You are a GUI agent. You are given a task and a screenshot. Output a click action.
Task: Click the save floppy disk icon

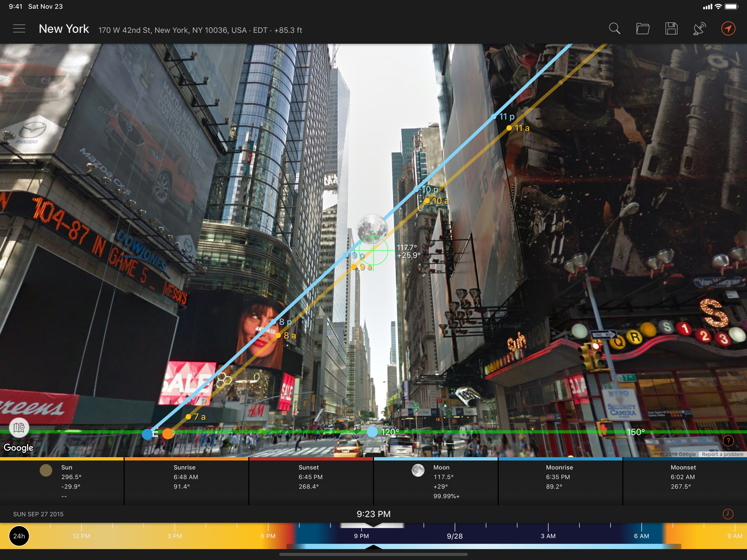pos(671,29)
